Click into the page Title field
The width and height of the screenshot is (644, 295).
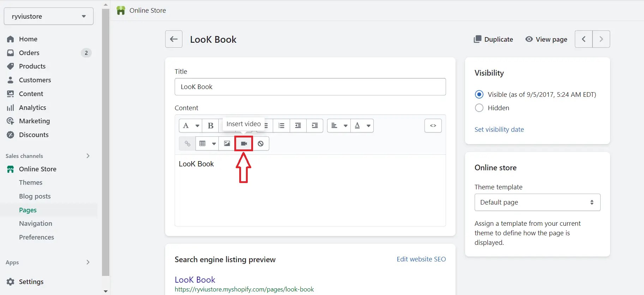coord(310,87)
